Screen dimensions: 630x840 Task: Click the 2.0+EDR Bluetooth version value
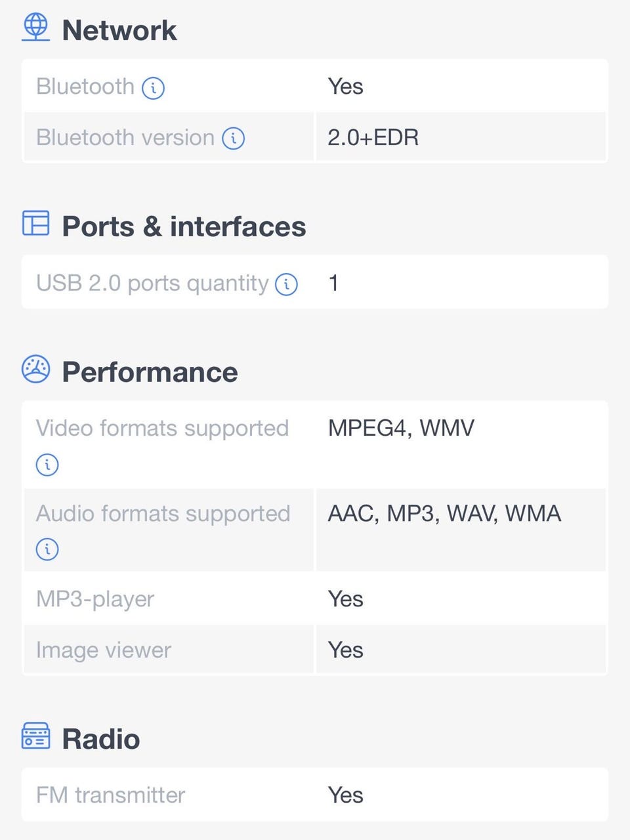point(373,138)
